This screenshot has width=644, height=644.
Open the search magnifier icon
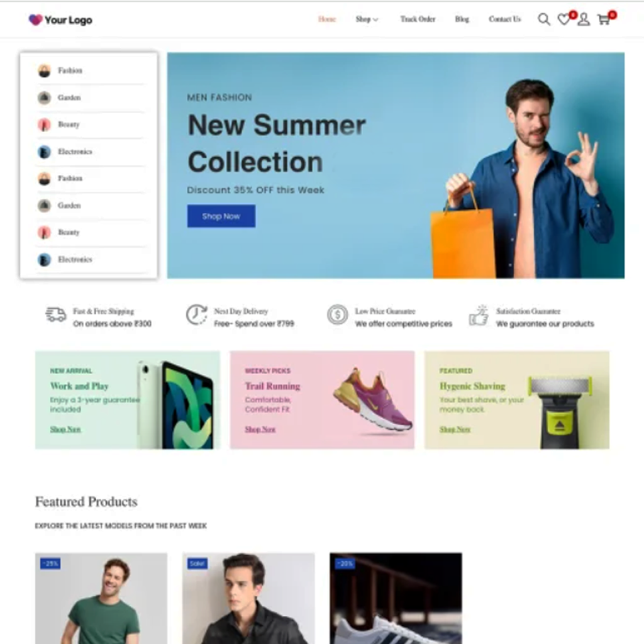544,19
